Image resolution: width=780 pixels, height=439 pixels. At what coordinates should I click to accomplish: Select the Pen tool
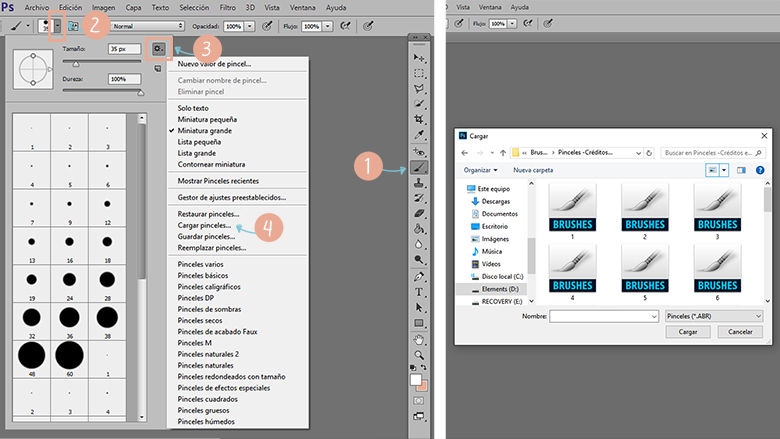click(419, 276)
